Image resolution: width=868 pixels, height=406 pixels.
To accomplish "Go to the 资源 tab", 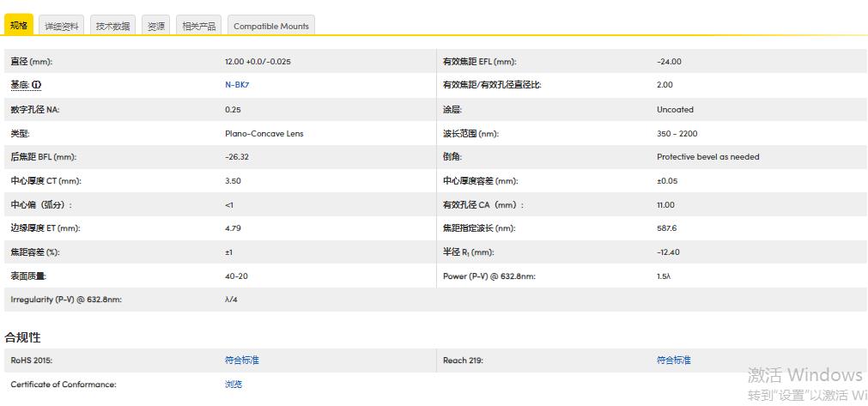I will [156, 26].
